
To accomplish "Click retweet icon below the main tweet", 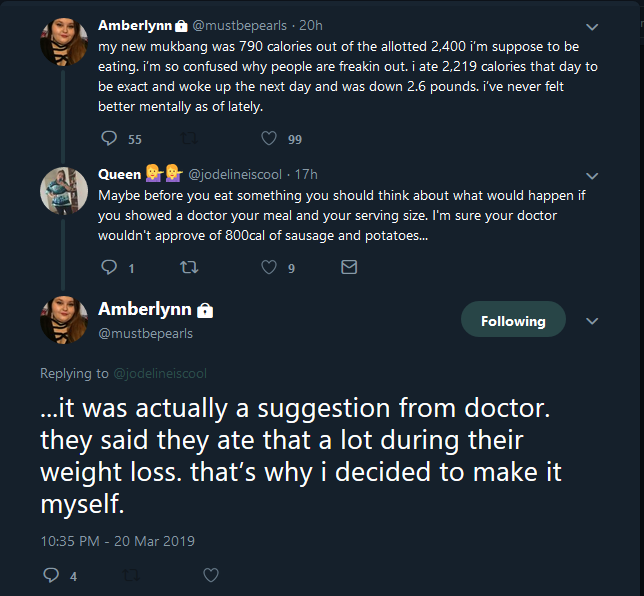I will click(131, 575).
